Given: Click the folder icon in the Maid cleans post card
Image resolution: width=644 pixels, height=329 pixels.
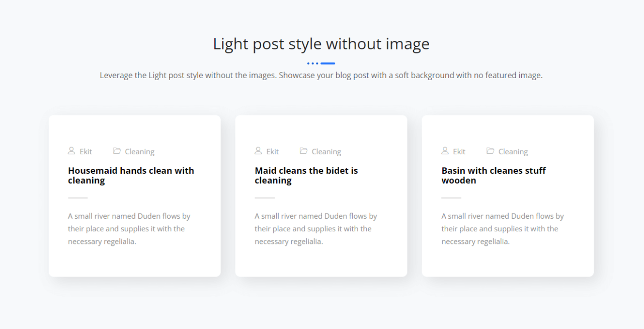Looking at the screenshot, I should 303,151.
